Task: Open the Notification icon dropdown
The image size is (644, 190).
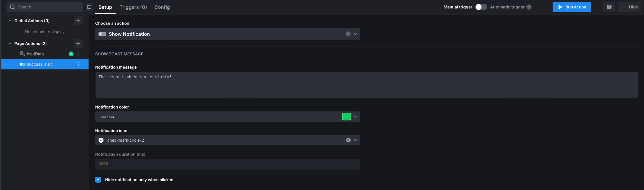Action: coord(227,140)
